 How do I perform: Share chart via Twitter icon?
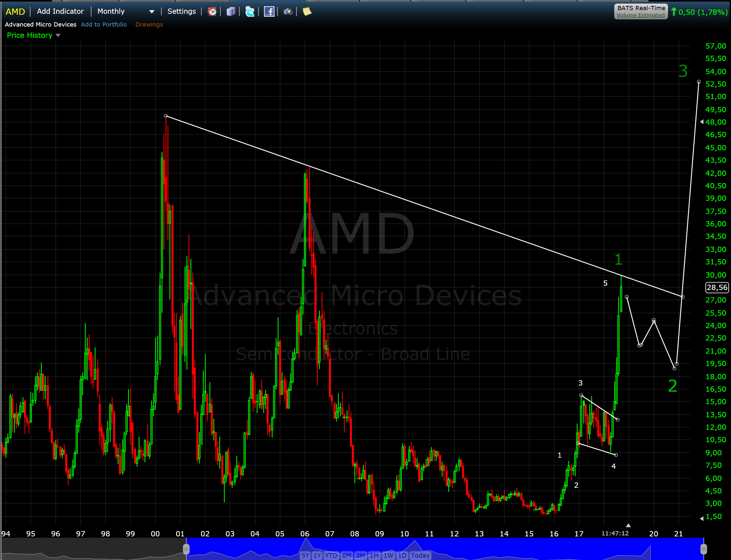[x=250, y=12]
